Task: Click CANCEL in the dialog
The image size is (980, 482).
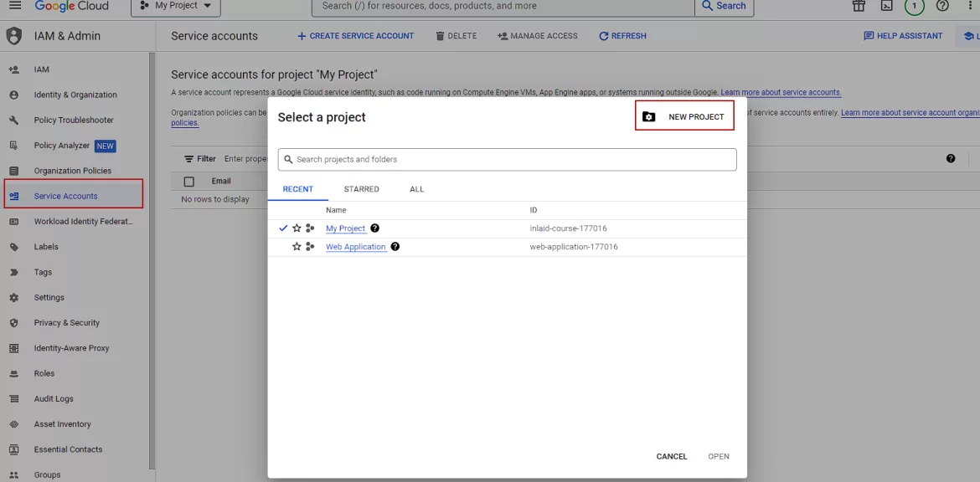Action: click(672, 456)
